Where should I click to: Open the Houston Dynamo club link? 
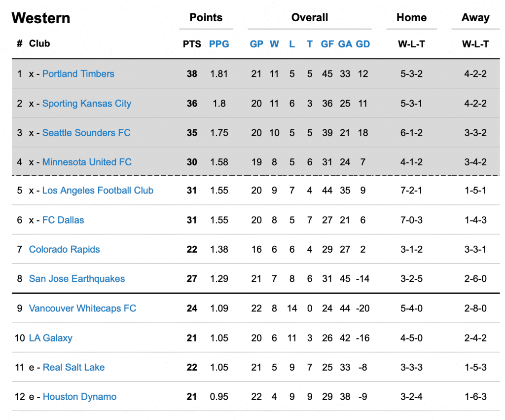[79, 397]
